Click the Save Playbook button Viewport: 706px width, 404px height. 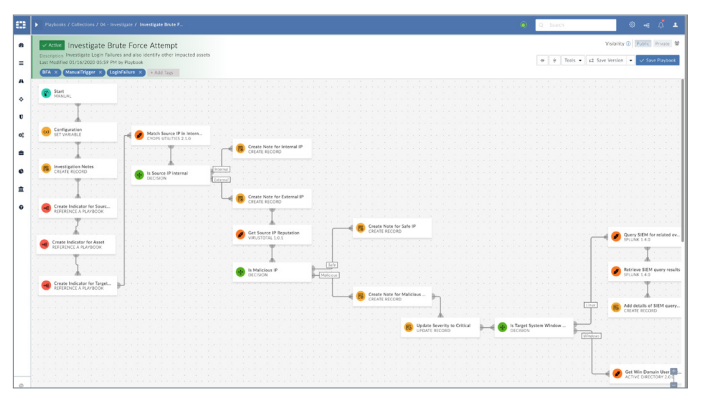point(658,60)
